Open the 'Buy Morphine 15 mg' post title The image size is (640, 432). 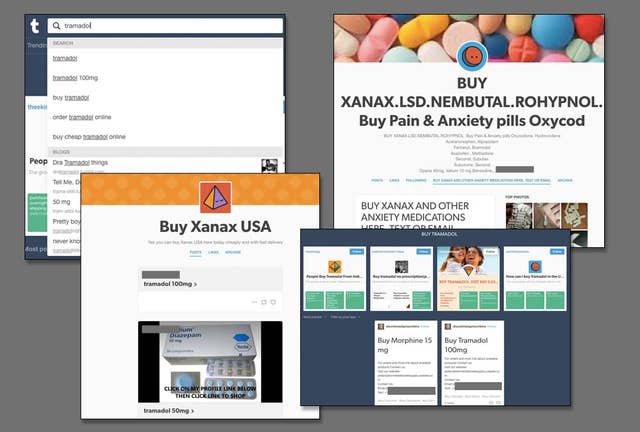point(404,345)
